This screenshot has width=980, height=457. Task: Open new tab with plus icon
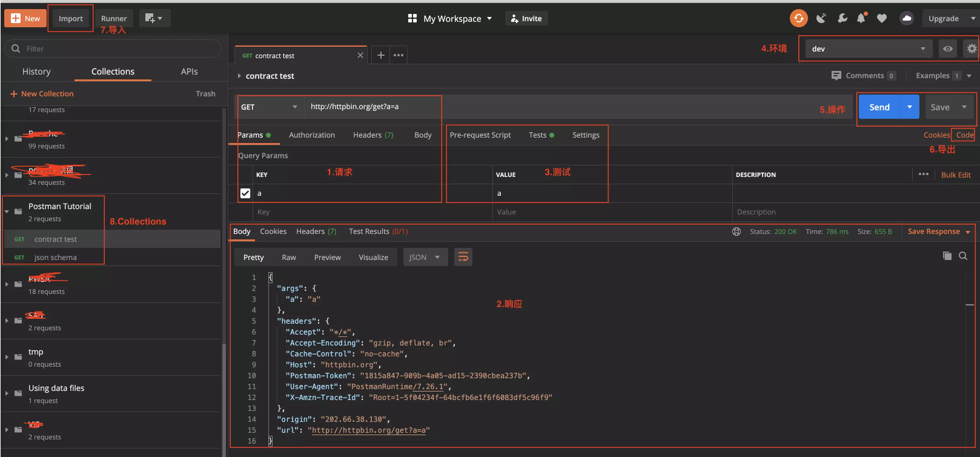[380, 55]
